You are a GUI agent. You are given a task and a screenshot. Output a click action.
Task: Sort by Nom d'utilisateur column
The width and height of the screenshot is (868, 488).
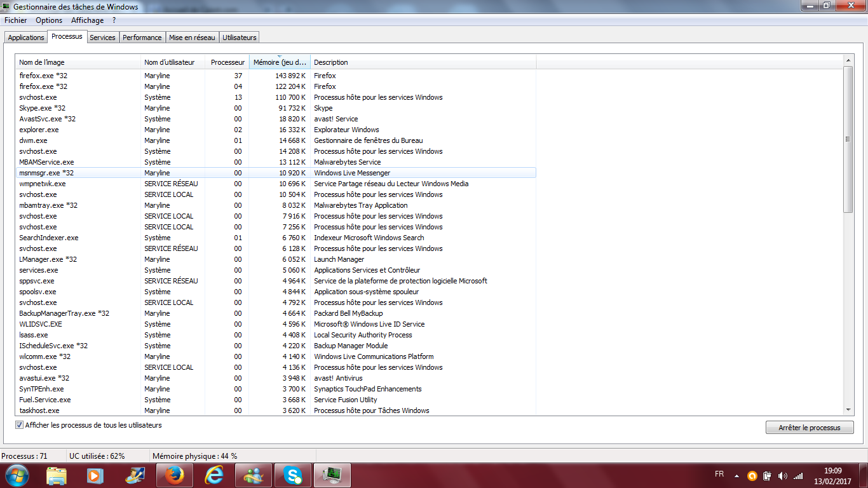(173, 62)
